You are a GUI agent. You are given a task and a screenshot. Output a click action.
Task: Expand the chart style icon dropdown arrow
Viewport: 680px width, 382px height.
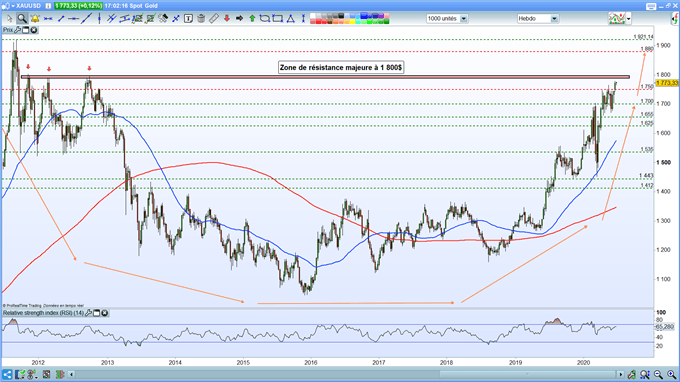629,19
